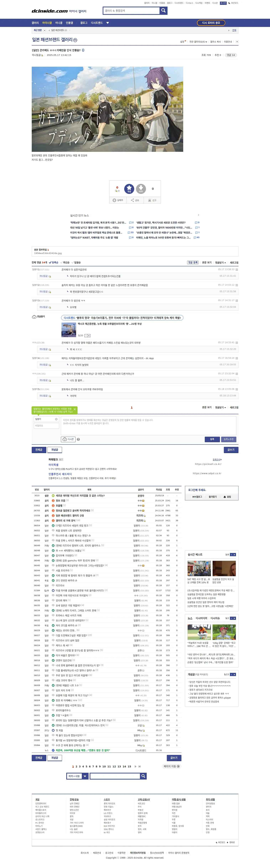Click the 실베추 button under the vote box

(x=118, y=200)
